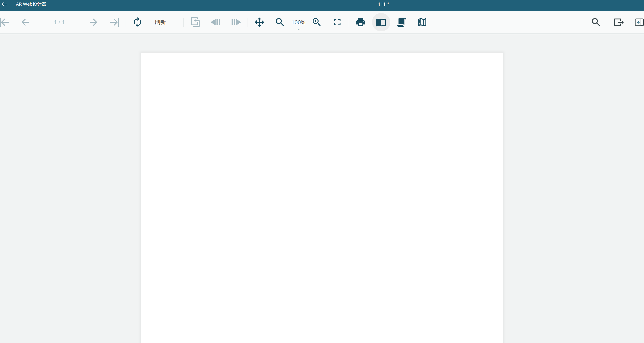Zoom in with the plus magnifier
Viewport: 644px width, 343px height.
[x=317, y=22]
